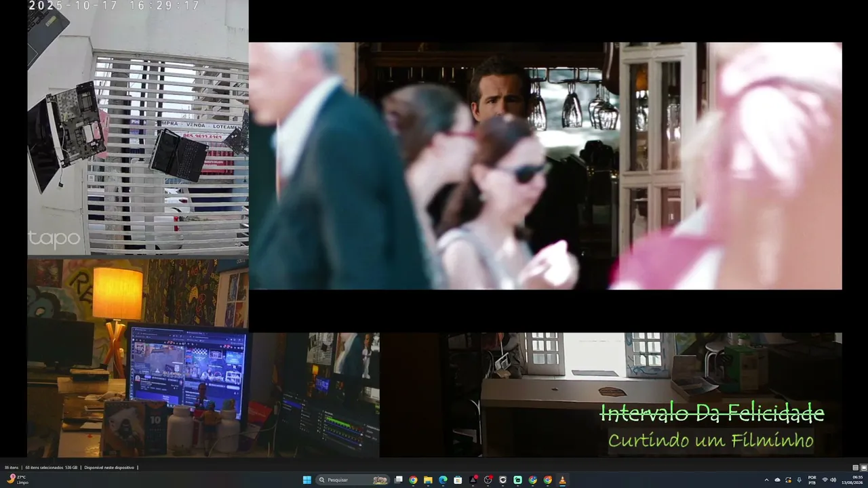Launch Google Chrome beside the Task View icon
Viewport: 868px width, 488px height.
tap(413, 480)
